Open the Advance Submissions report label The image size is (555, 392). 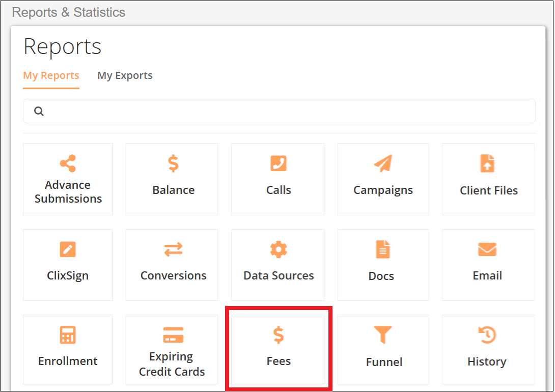click(x=68, y=192)
